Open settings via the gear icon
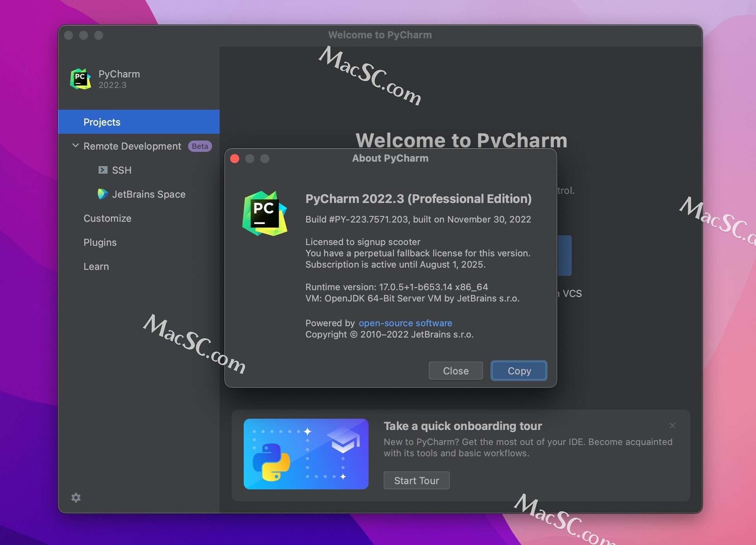The image size is (756, 545). click(76, 497)
